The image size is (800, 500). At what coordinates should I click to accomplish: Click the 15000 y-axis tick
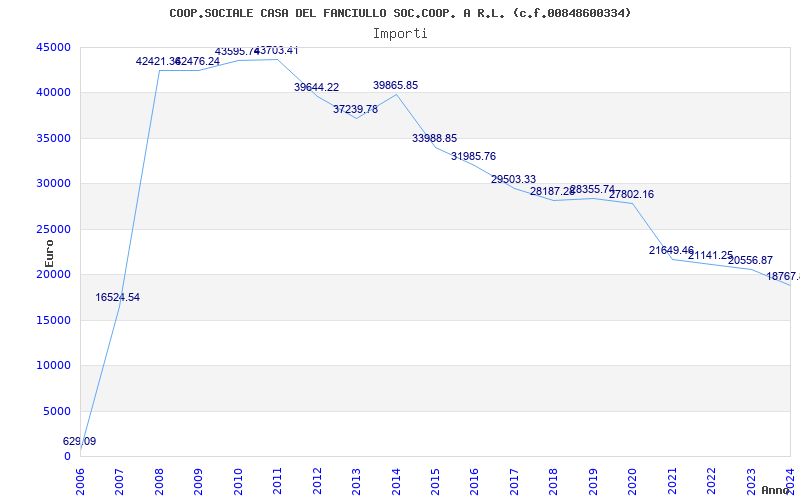[x=54, y=320]
